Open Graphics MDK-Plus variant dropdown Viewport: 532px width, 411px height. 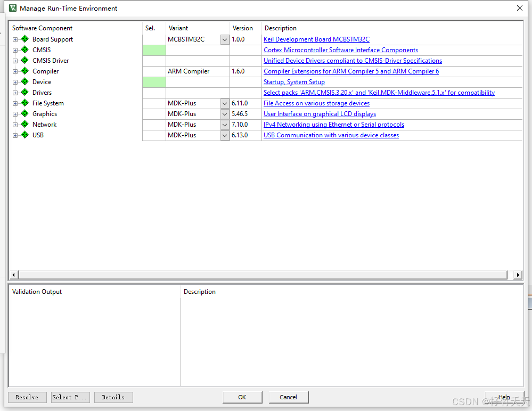click(225, 114)
